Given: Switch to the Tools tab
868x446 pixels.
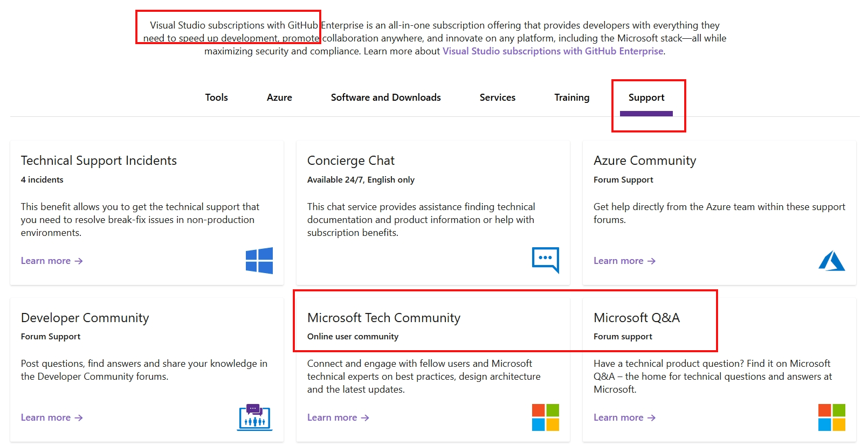Looking at the screenshot, I should 217,97.
